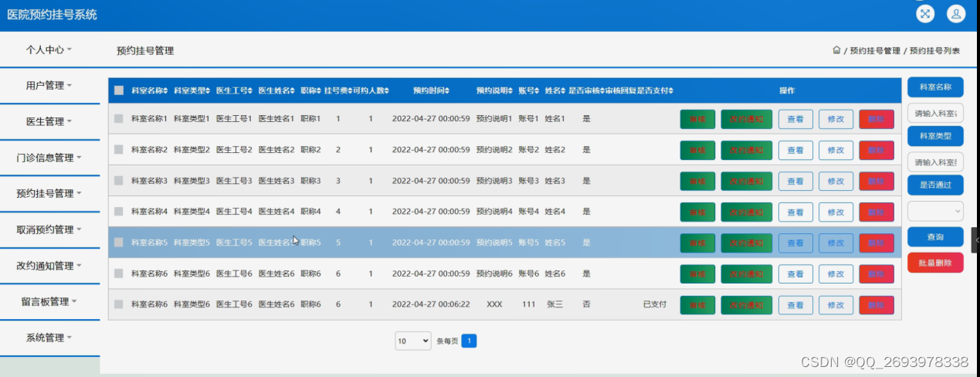Check the row checkbox for 科室名称3
This screenshot has height=377, width=980.
(119, 181)
